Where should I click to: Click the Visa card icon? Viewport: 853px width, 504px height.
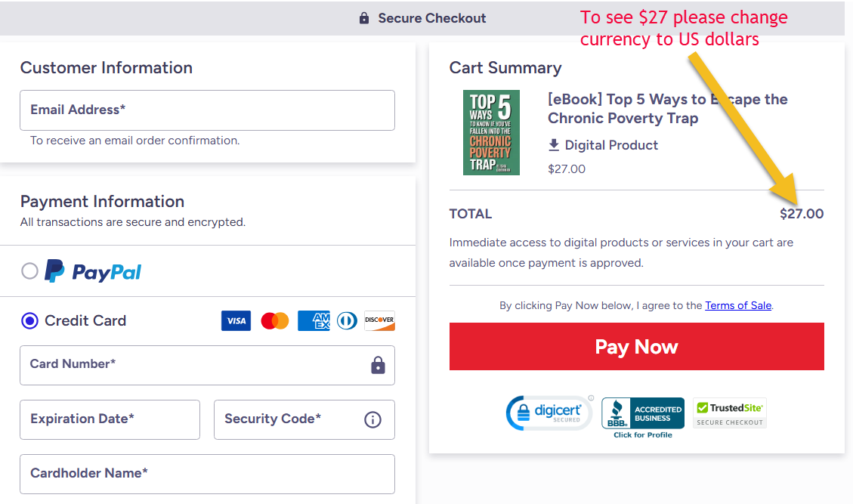[236, 321]
